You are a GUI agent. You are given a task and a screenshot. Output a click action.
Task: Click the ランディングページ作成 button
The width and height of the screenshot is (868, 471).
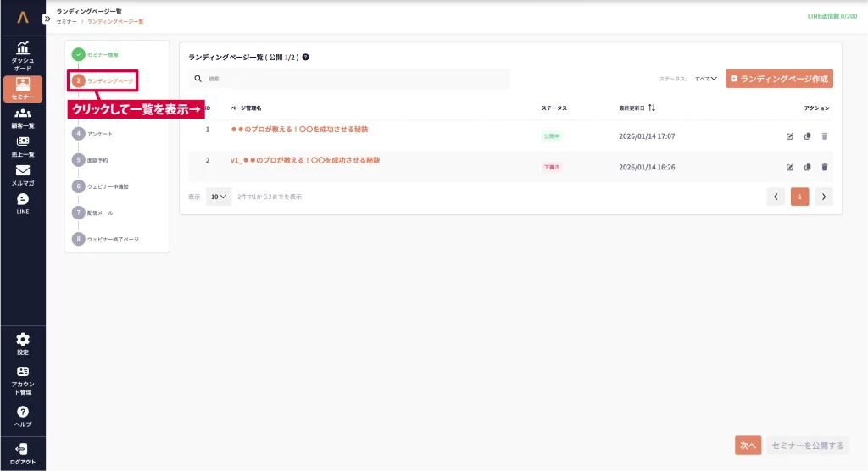point(779,79)
